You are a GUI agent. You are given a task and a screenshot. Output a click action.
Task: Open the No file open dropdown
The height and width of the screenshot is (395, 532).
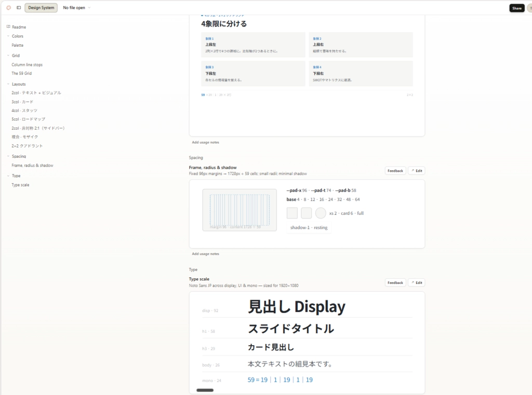pyautogui.click(x=77, y=7)
